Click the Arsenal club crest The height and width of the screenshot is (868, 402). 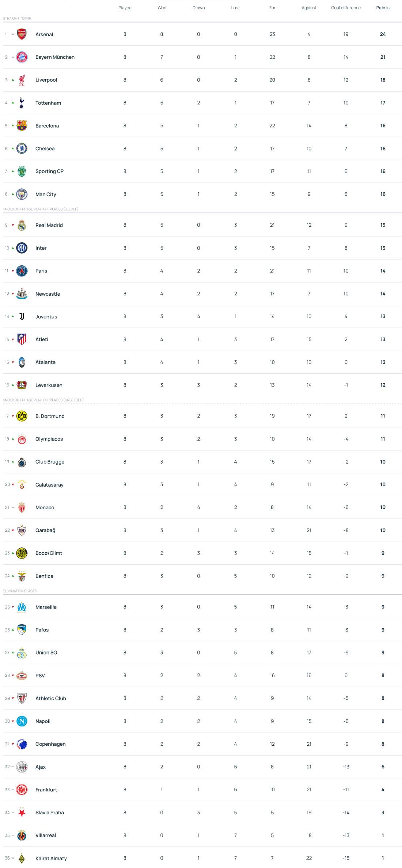[22, 34]
